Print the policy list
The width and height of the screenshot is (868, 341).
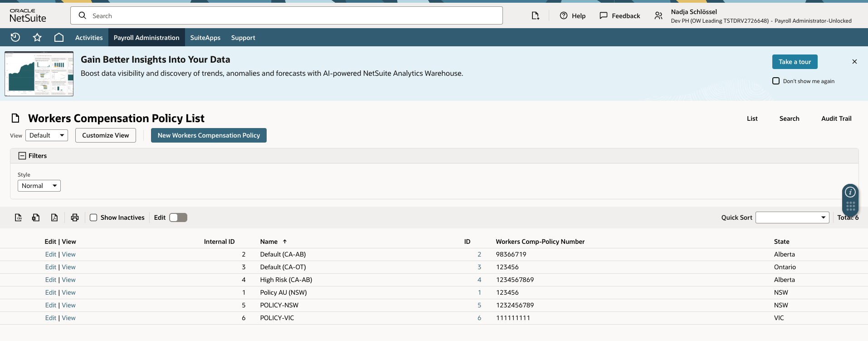click(x=75, y=217)
